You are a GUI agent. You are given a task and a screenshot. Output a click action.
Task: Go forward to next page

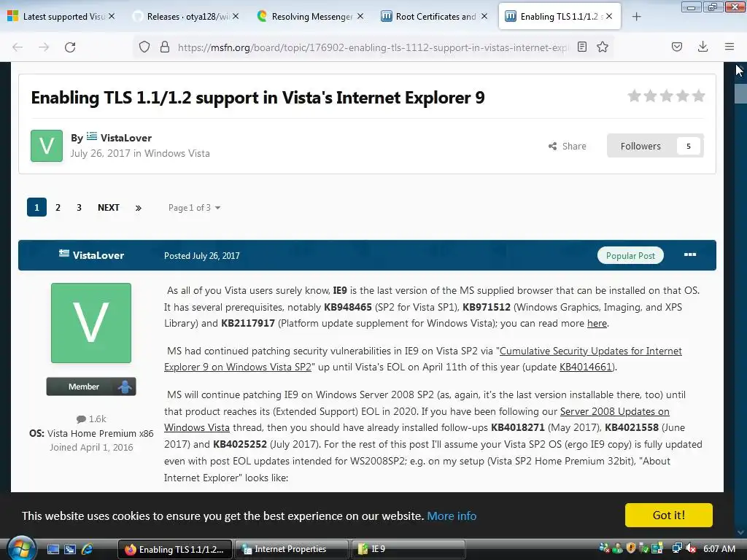click(44, 47)
